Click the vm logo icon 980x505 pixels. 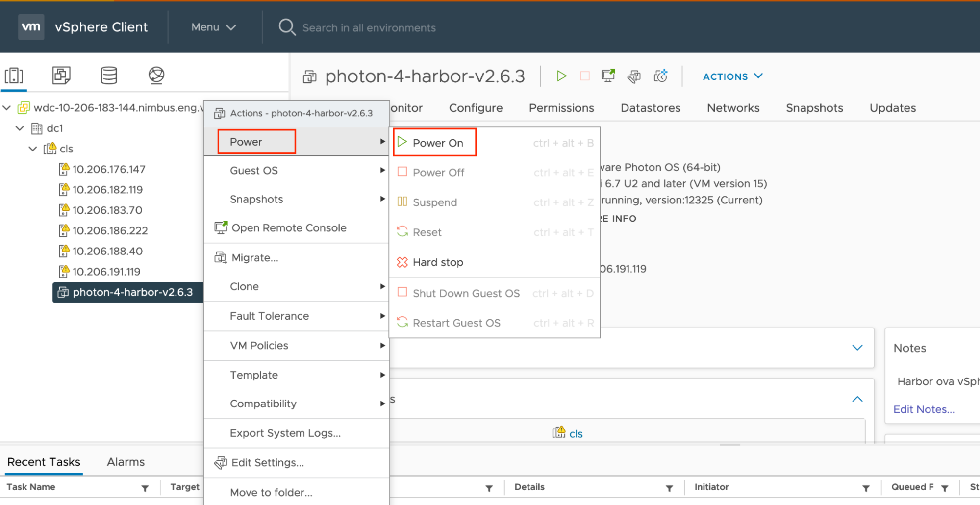coord(31,27)
